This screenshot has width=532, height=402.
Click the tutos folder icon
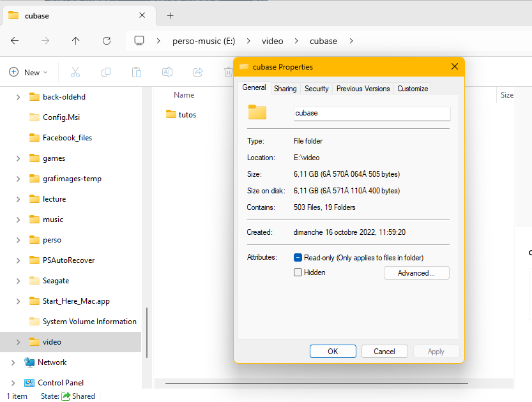[x=171, y=114]
